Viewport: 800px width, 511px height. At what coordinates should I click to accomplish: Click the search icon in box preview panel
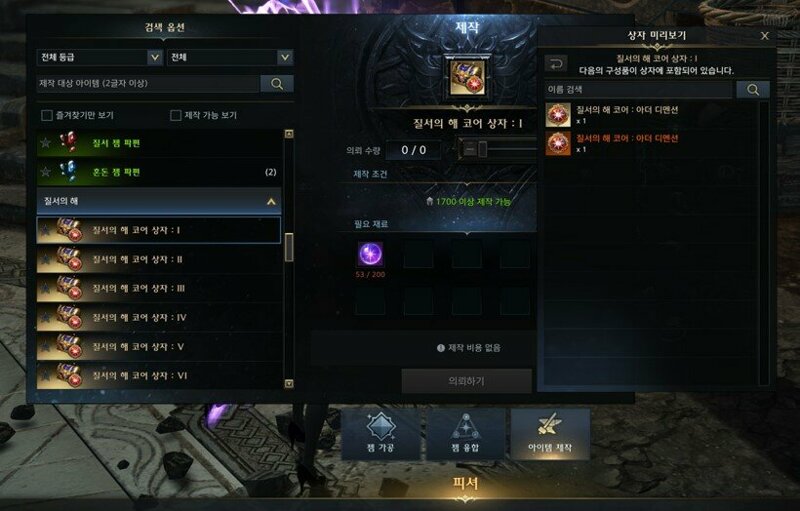(x=753, y=90)
